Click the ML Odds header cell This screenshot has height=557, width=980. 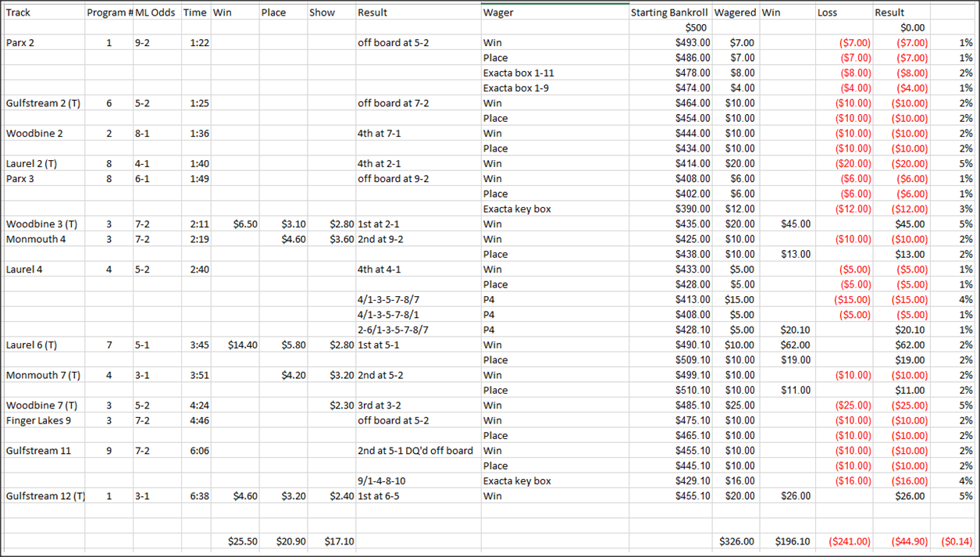(156, 12)
